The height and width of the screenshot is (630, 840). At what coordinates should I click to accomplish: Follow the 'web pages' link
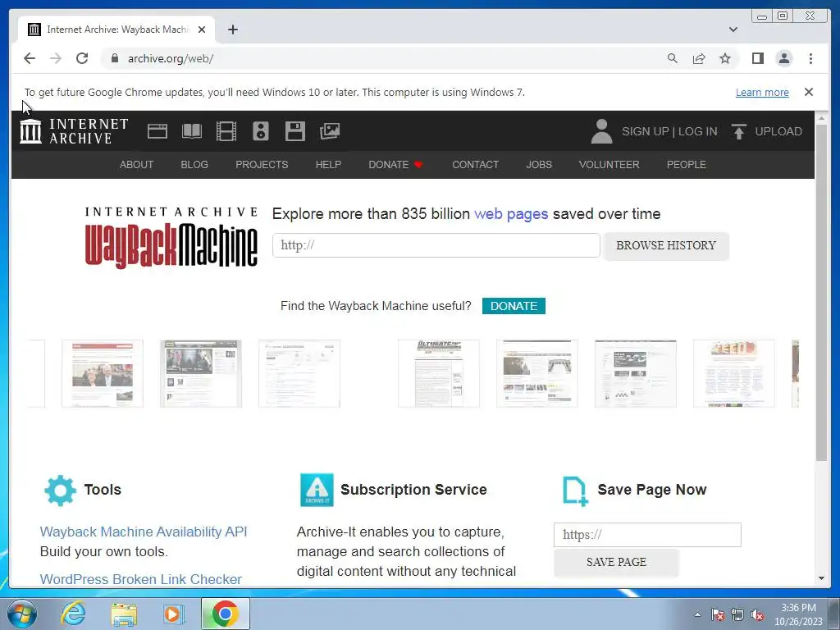511,214
